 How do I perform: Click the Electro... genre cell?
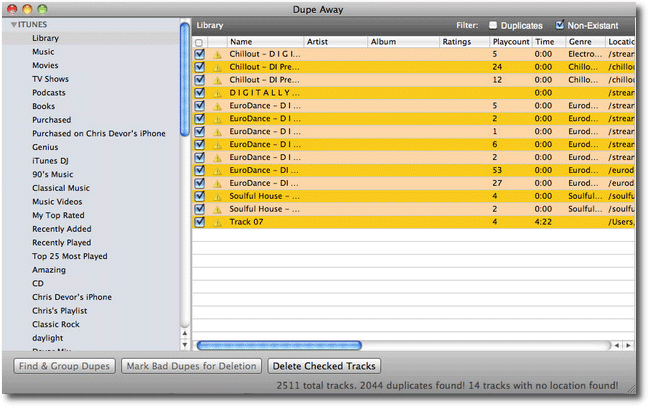584,54
